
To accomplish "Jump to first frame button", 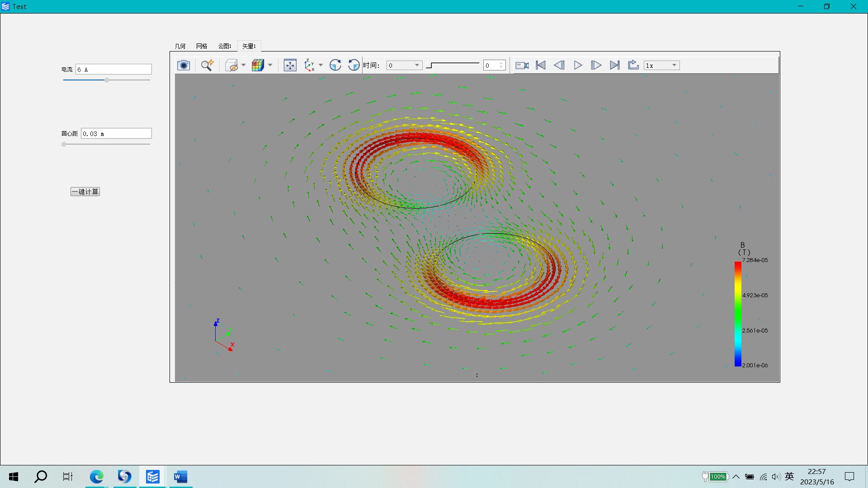I will point(541,66).
